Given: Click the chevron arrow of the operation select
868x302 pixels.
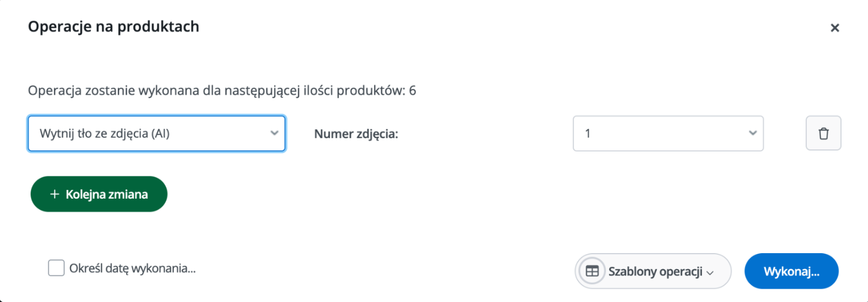Looking at the screenshot, I should click(x=273, y=133).
